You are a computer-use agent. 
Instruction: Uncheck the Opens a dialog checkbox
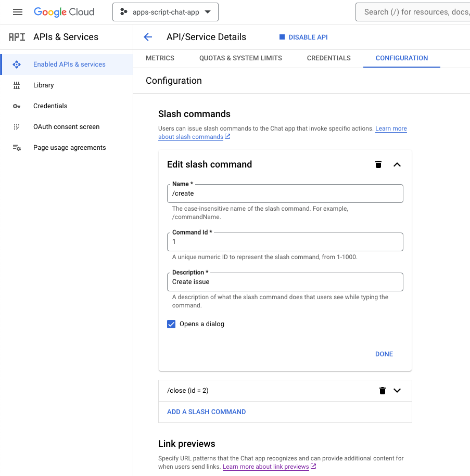[x=171, y=324]
